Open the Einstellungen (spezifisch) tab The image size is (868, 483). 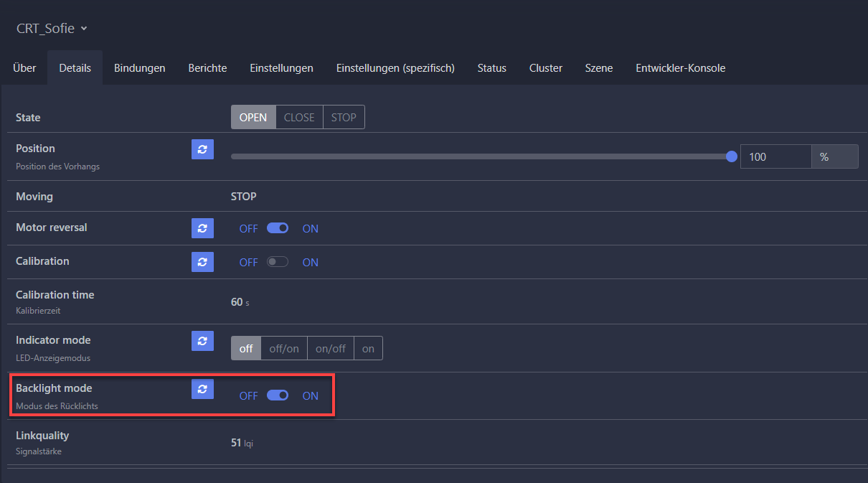[395, 68]
